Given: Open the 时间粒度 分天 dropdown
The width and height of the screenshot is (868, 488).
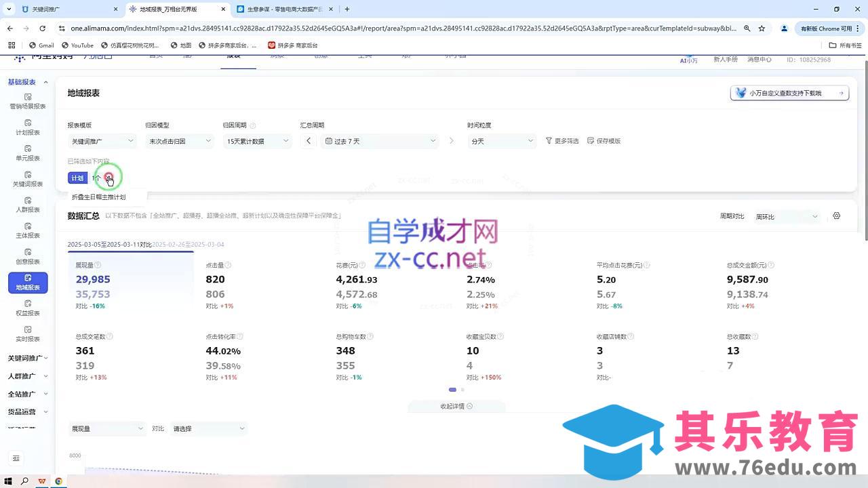Looking at the screenshot, I should [x=500, y=141].
